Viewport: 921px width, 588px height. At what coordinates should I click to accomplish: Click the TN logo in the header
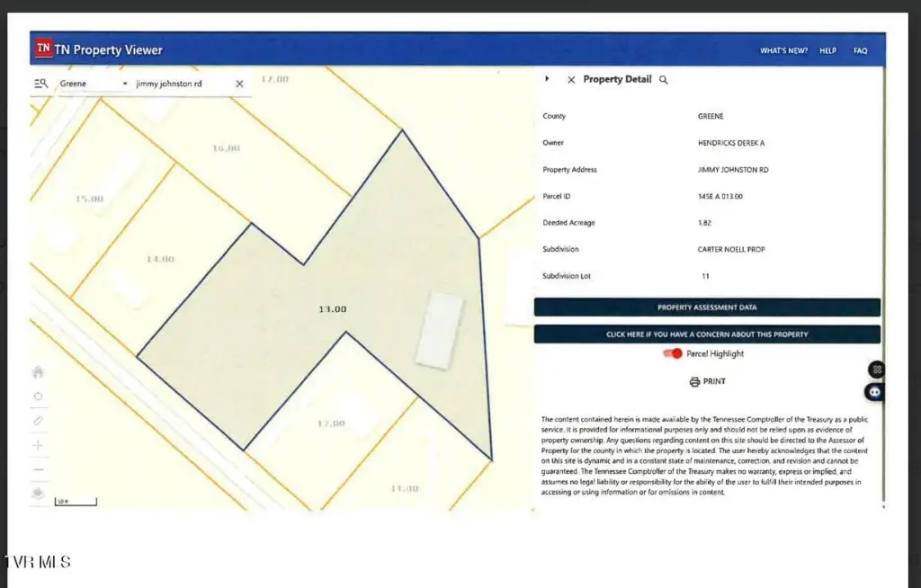coord(42,49)
